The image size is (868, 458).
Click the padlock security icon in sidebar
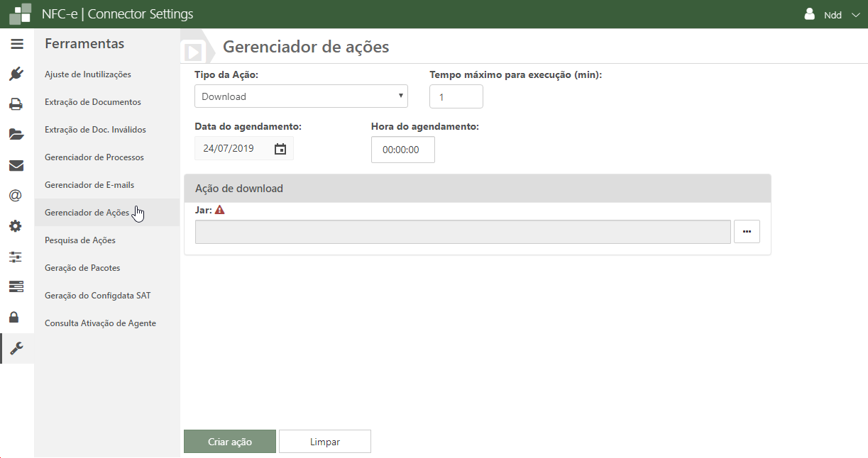point(16,316)
